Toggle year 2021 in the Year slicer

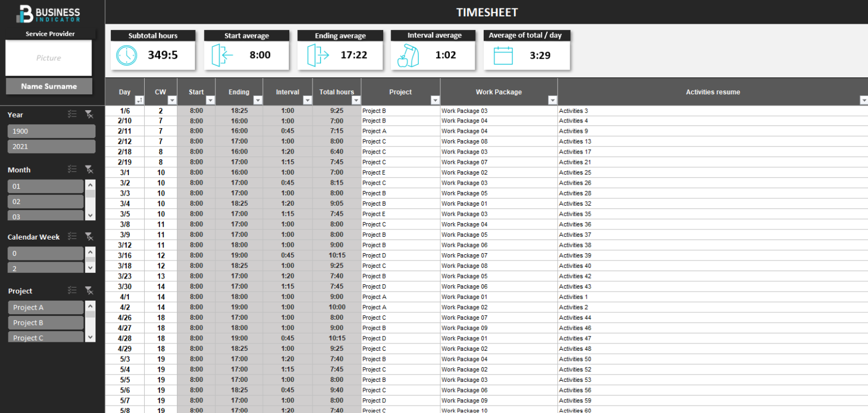click(x=51, y=146)
